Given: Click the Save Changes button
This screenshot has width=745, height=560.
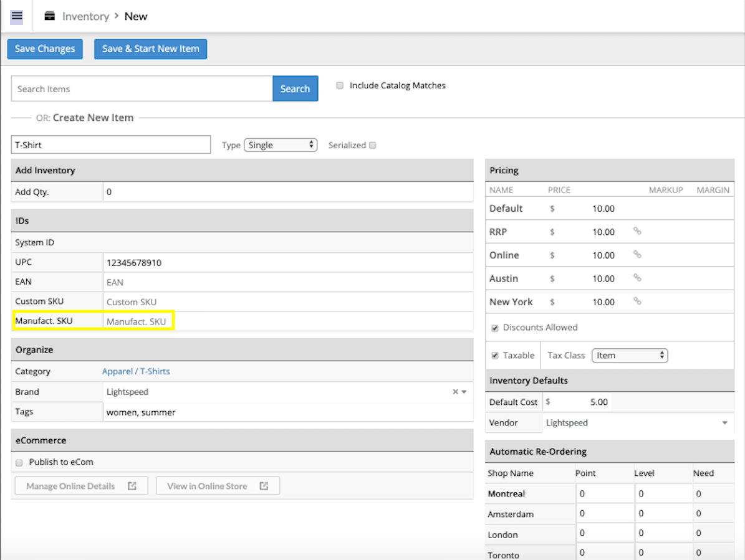Looking at the screenshot, I should pyautogui.click(x=45, y=49).
